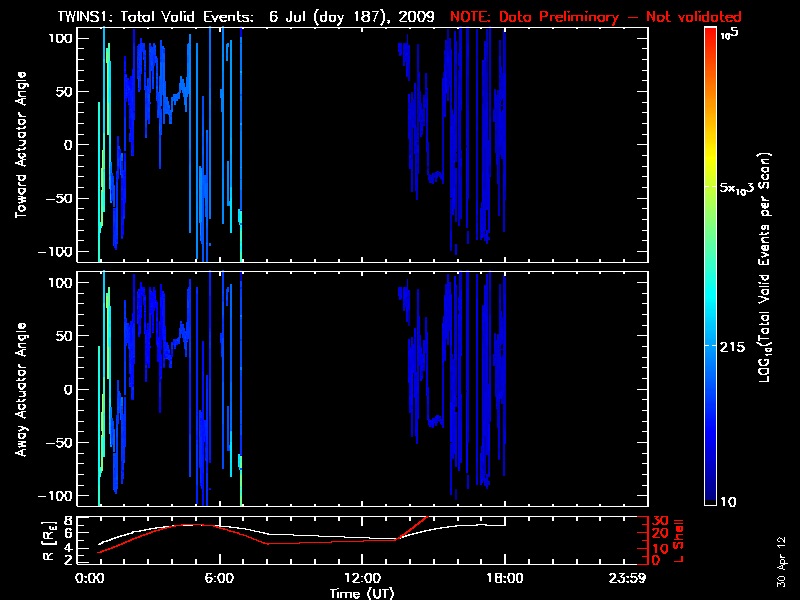Click the '5x10^3' color scale label
800x600 pixels.
tap(741, 188)
